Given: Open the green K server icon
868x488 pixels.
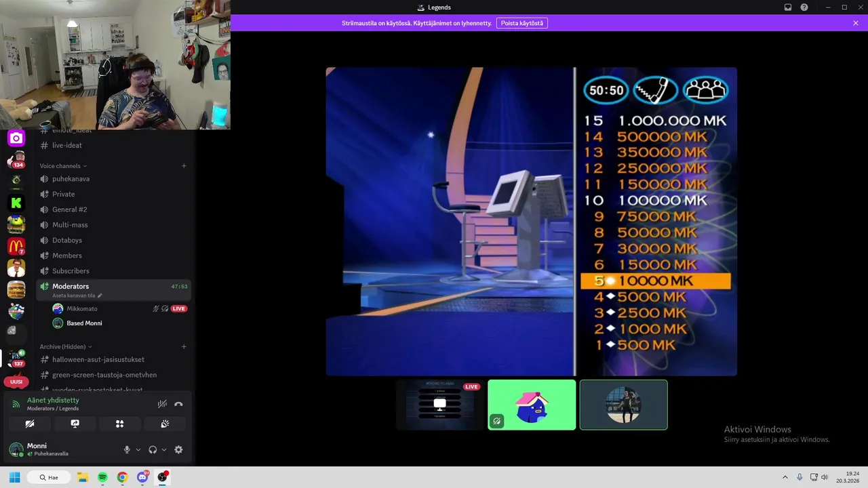Looking at the screenshot, I should pos(16,203).
